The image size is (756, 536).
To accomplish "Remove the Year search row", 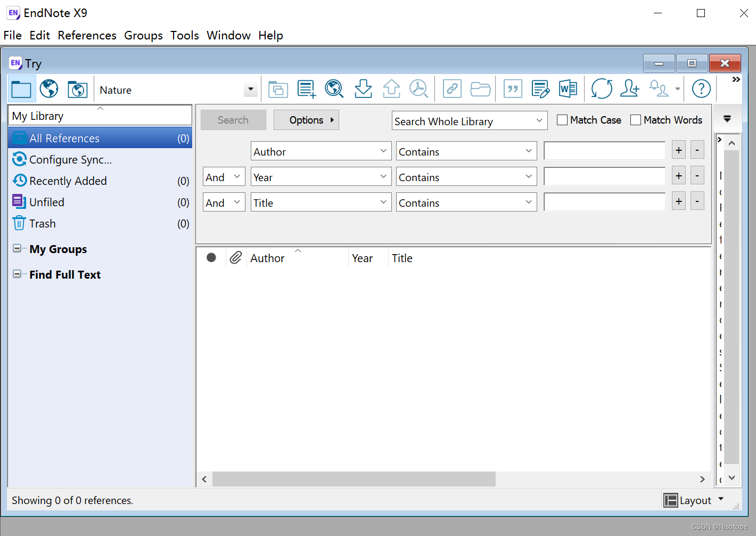I will pyautogui.click(x=697, y=176).
